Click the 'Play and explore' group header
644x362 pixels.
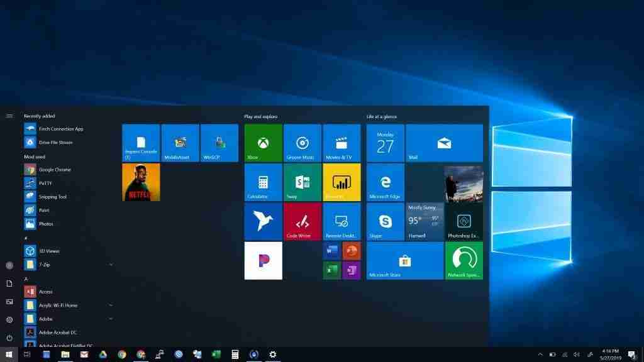[261, 116]
